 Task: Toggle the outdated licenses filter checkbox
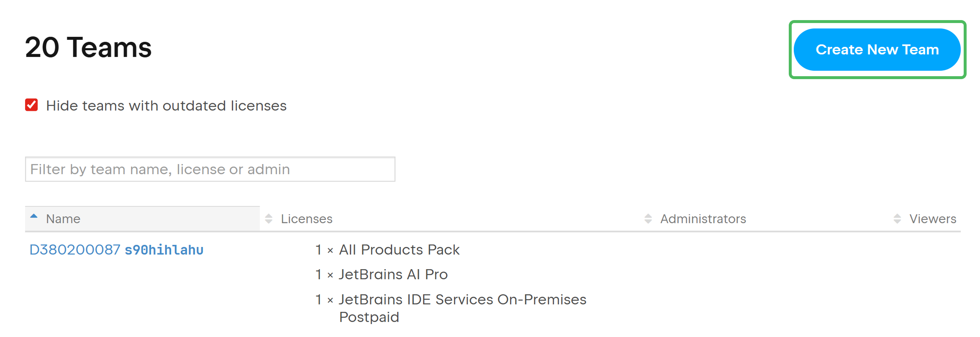coord(31,105)
